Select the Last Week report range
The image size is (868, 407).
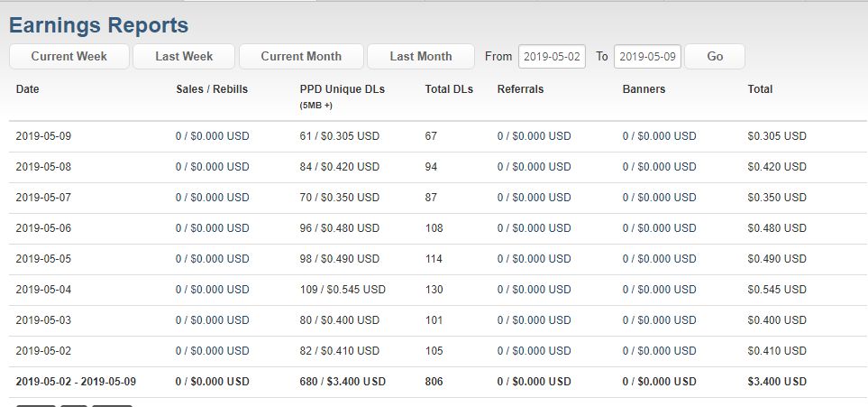tap(184, 56)
